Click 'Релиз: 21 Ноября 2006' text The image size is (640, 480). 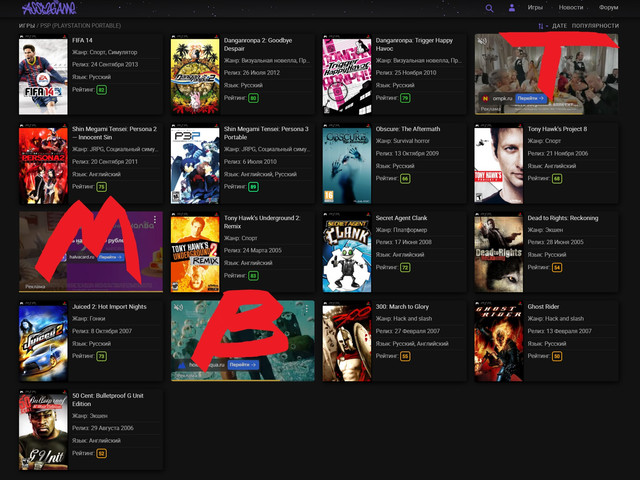[558, 153]
